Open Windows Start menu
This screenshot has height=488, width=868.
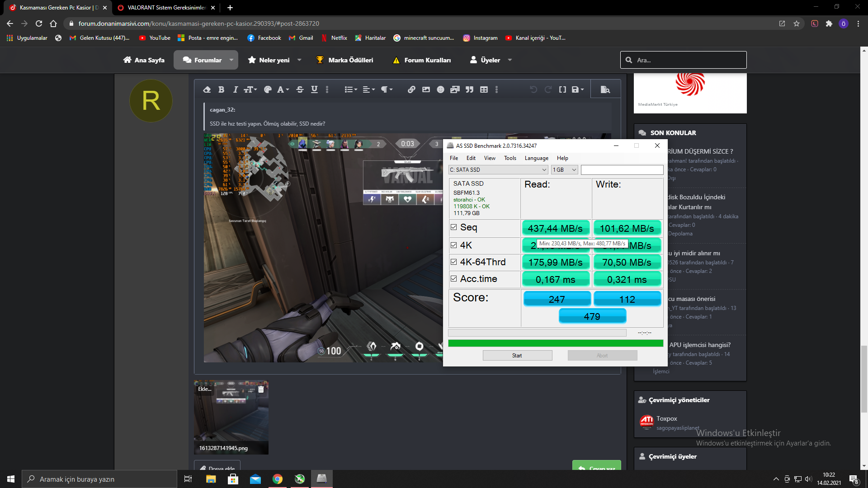[11, 479]
